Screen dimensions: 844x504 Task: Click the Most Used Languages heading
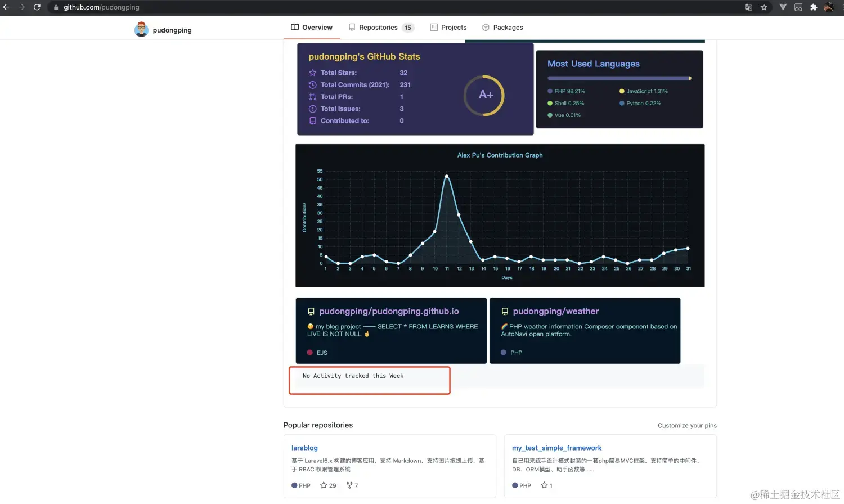pos(594,64)
